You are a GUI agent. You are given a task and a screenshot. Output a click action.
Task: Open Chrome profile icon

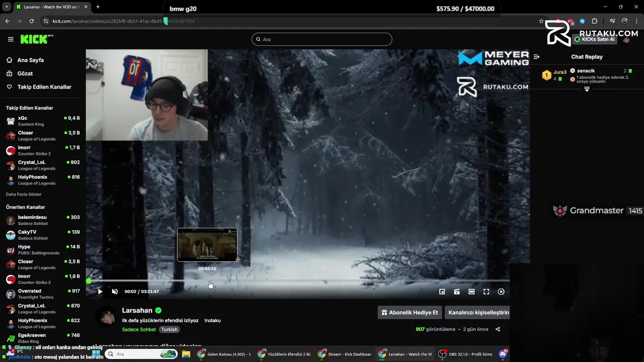point(624,21)
